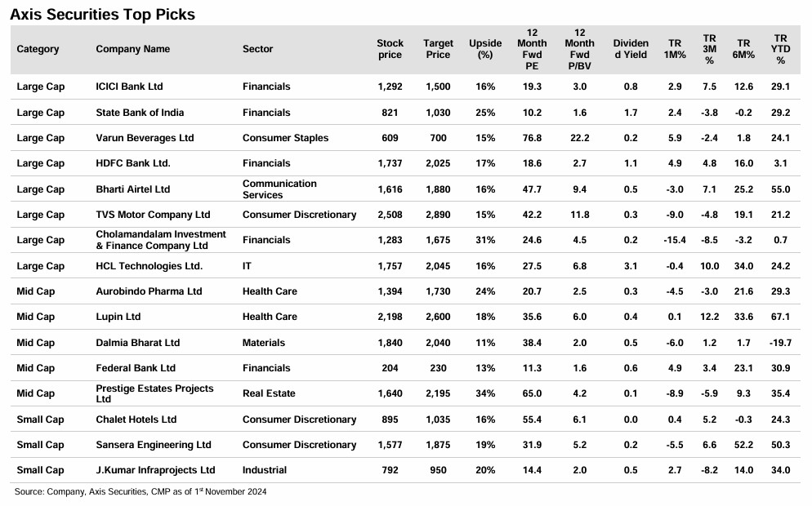
Task: Click the Company Name column header
Action: coord(133,49)
